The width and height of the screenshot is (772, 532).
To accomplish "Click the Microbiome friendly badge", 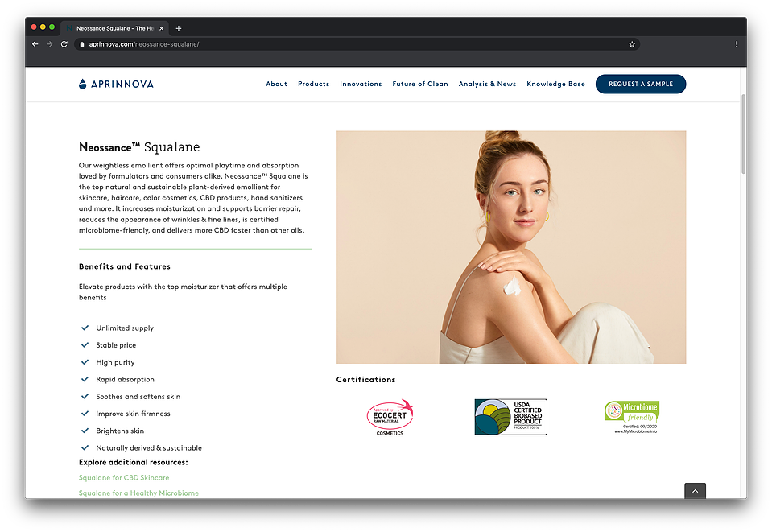I will coord(632,418).
